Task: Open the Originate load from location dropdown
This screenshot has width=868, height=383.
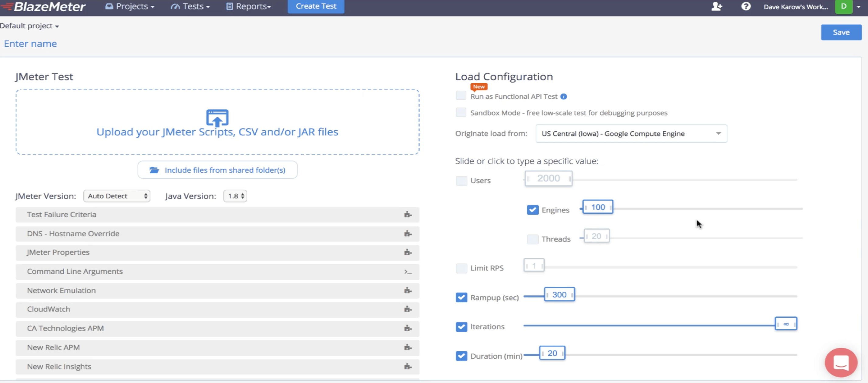Action: pyautogui.click(x=631, y=134)
